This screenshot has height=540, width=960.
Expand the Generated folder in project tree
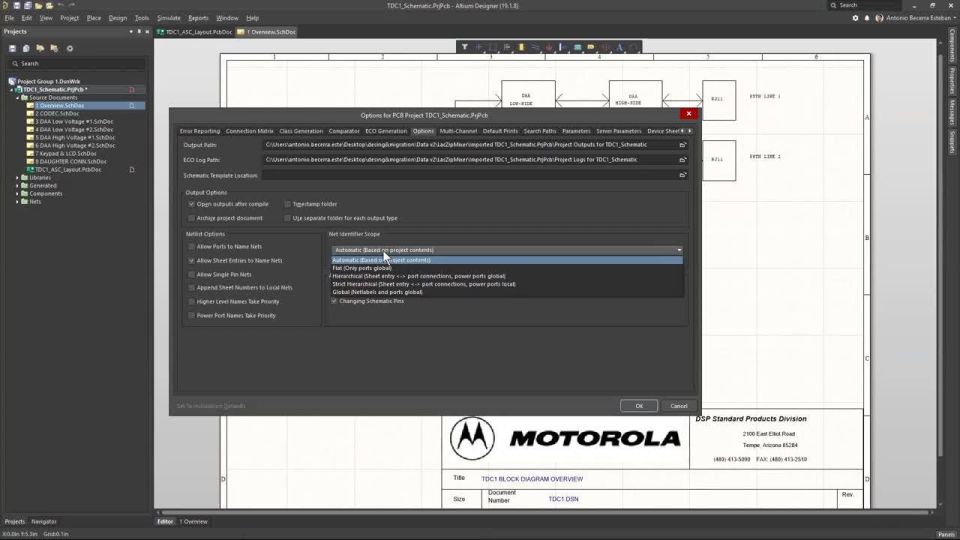[17, 186]
